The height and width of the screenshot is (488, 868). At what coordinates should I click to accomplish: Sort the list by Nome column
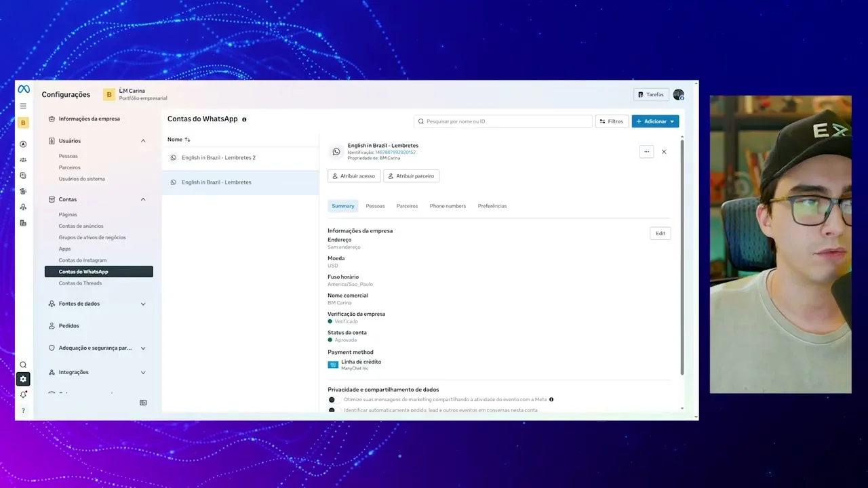click(179, 140)
